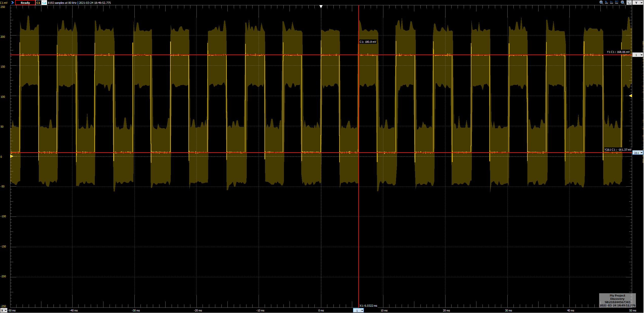644x313 pixels.
Task: Click the 100 voltage axis label
Action: (x=3, y=97)
